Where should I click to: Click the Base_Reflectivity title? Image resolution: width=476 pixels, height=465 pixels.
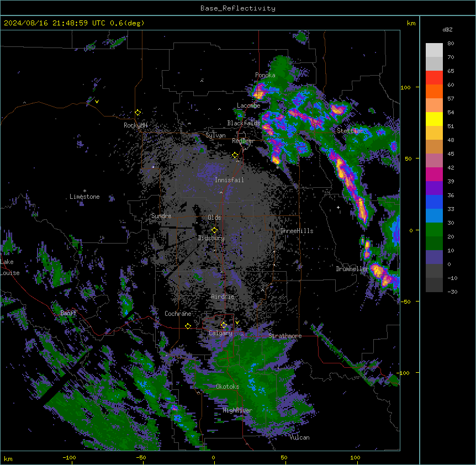point(238,8)
